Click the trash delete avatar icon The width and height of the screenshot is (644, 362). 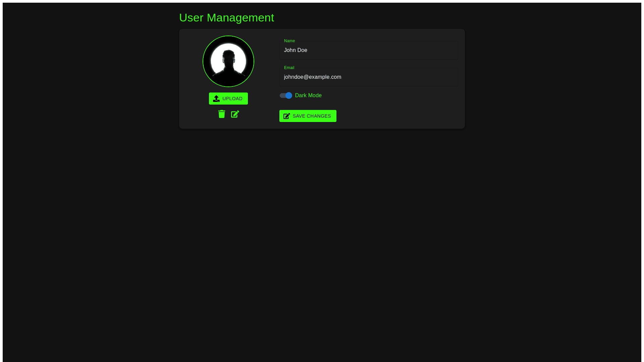point(221,114)
